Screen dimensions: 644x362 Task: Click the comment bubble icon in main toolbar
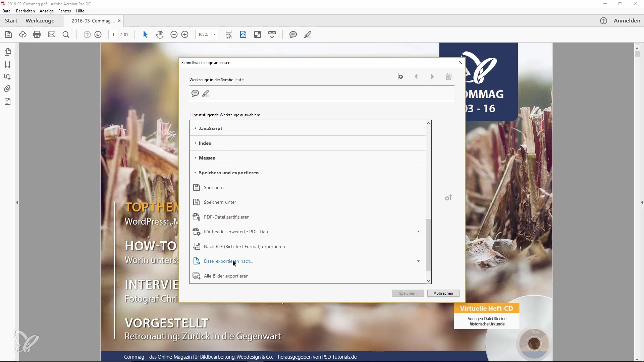[293, 35]
